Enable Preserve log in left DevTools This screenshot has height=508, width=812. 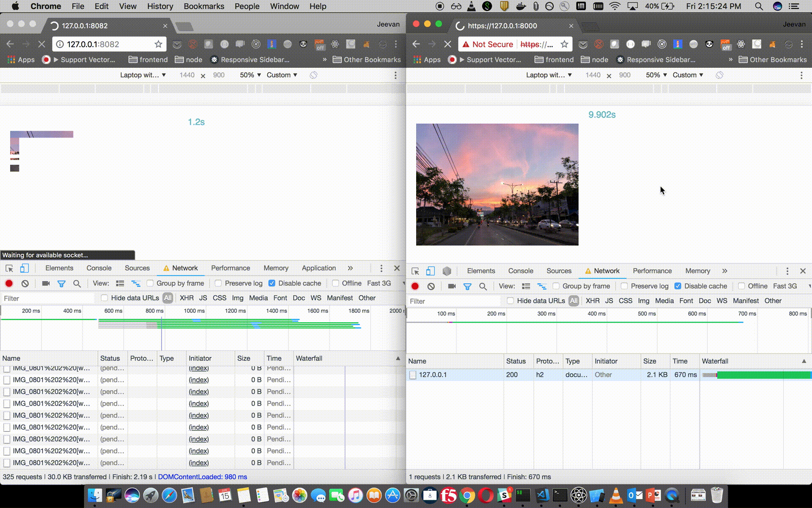218,283
